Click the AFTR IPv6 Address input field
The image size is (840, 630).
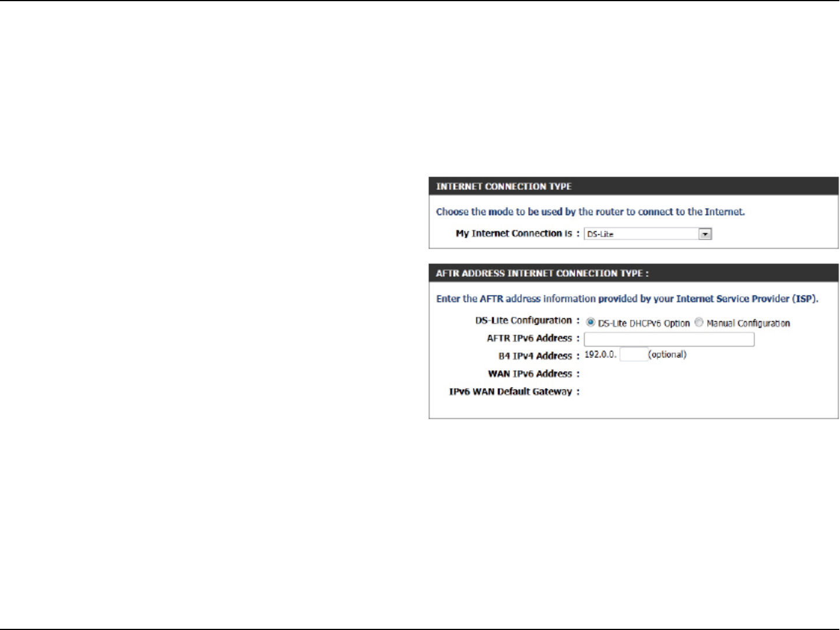coord(669,339)
